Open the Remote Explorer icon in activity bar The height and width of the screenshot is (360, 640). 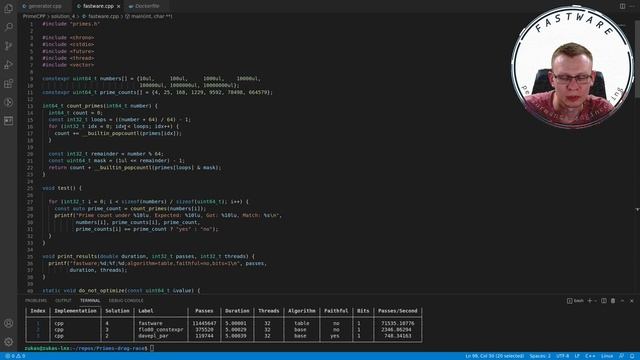coord(8,102)
